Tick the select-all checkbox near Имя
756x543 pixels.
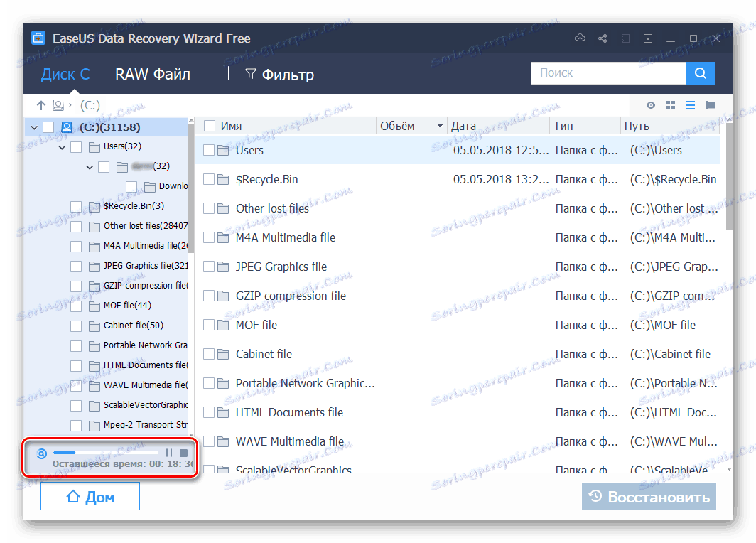(x=209, y=126)
